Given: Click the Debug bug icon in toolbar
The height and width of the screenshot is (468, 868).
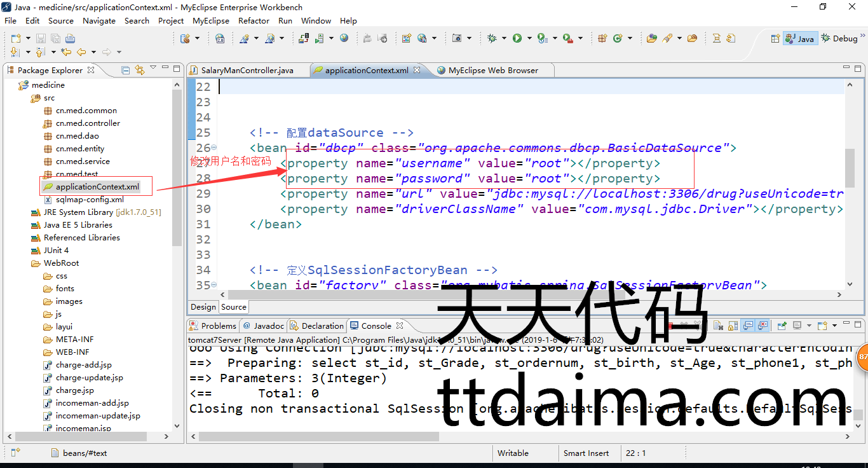Looking at the screenshot, I should [491, 38].
